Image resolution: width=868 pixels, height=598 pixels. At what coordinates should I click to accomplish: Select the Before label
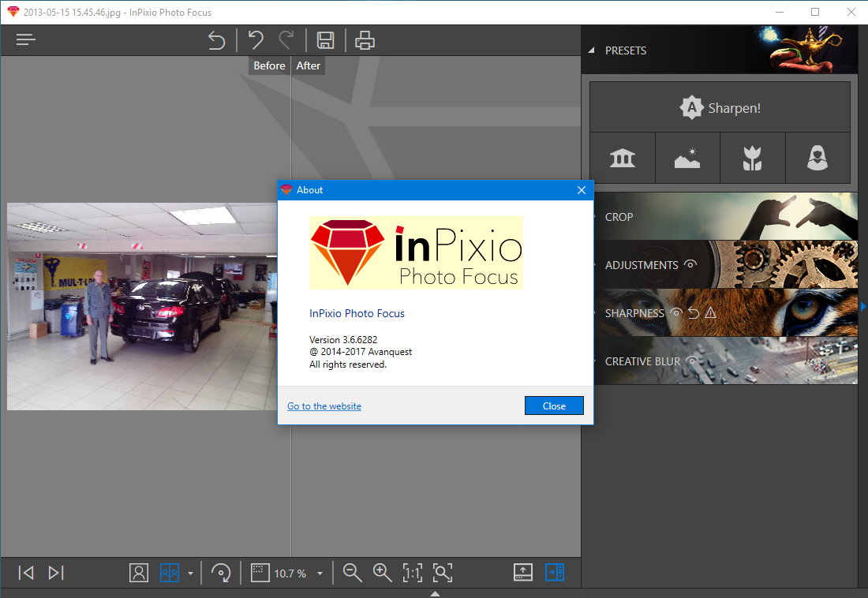pos(269,65)
